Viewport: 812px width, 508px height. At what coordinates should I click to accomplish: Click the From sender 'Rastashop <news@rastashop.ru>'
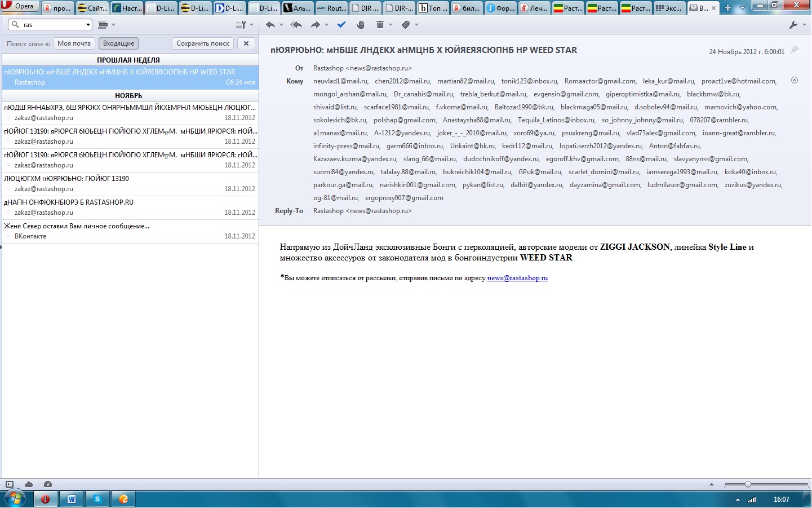point(362,68)
